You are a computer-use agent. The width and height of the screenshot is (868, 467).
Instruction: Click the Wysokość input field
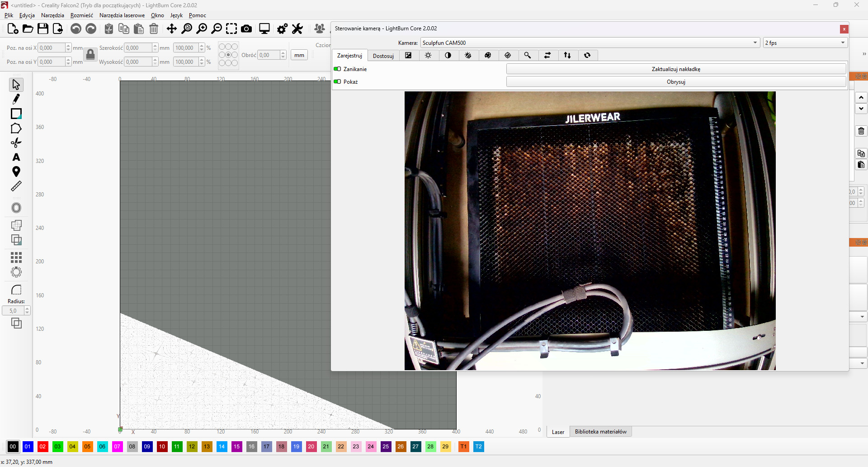[138, 62]
